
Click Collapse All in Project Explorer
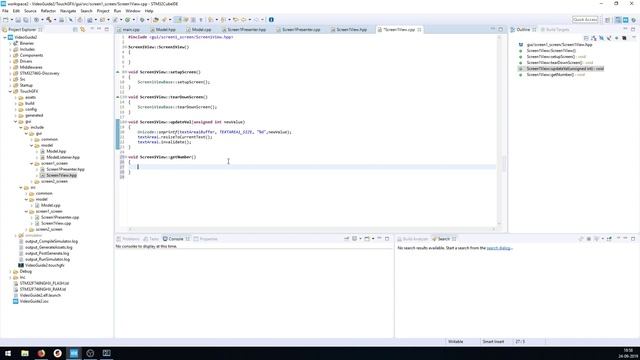click(75, 29)
